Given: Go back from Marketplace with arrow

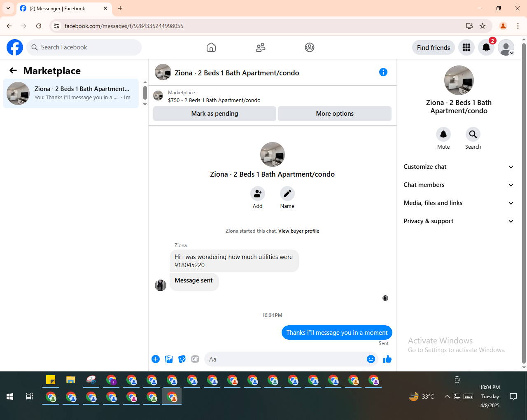Looking at the screenshot, I should [13, 71].
